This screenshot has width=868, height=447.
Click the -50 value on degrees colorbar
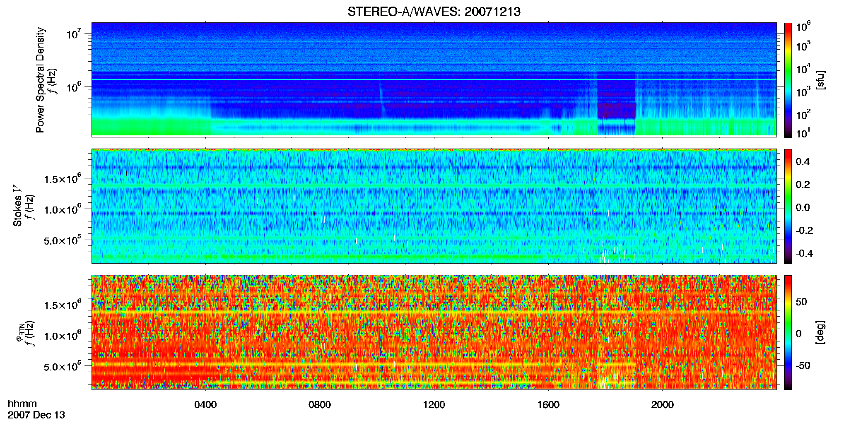[x=803, y=365]
